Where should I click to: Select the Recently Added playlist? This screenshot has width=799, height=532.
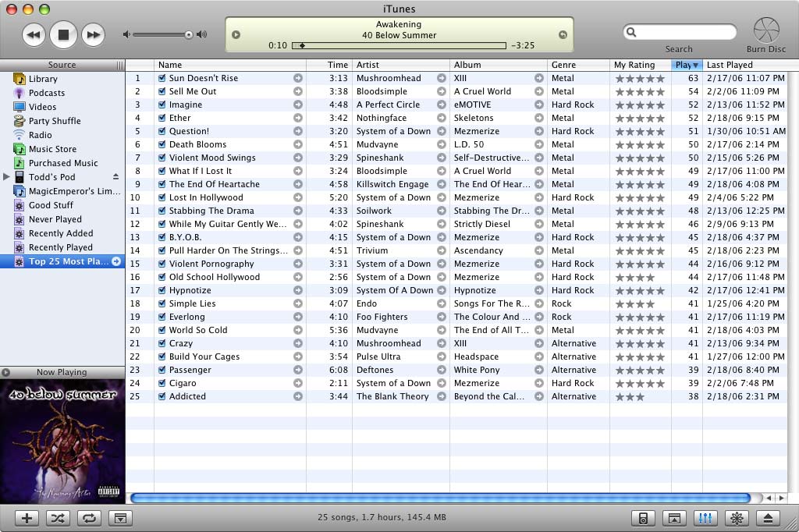click(62, 233)
